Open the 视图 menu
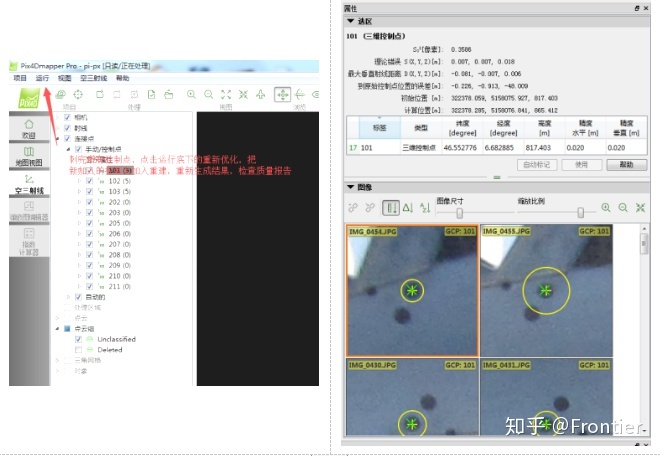Image resolution: width=660 pixels, height=456 pixels. (x=64, y=78)
